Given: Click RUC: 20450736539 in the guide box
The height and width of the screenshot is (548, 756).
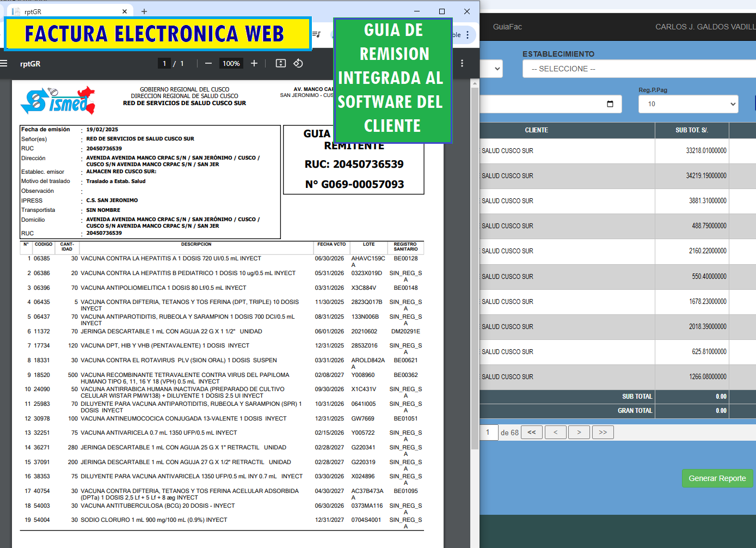Looking at the screenshot, I should tap(354, 164).
